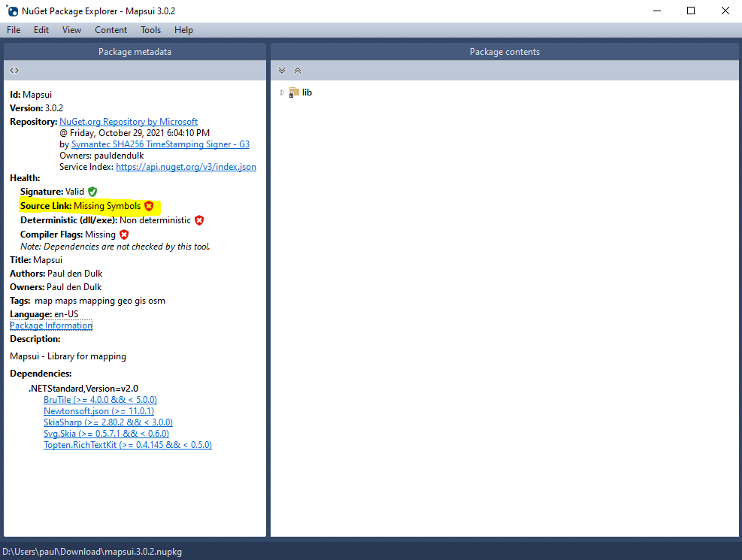This screenshot has height=560, width=742.
Task: Open the NuGet.org Repository by Microsoft link
Action: coord(128,121)
